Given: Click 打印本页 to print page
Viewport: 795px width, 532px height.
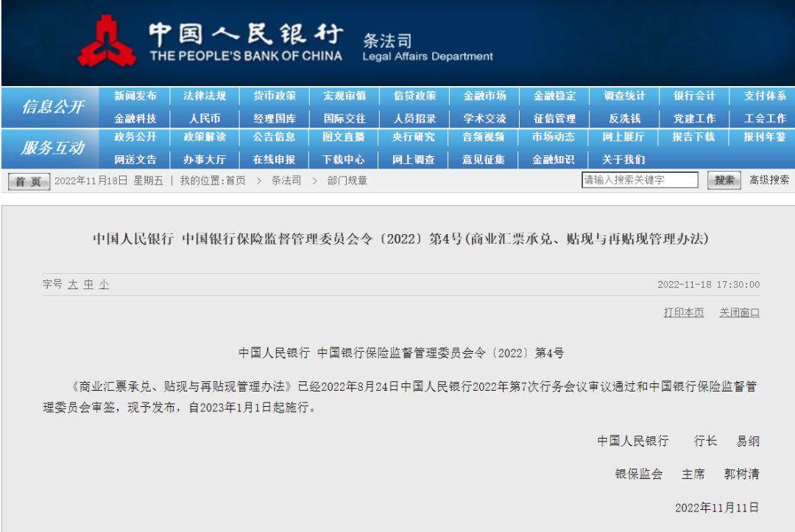Looking at the screenshot, I should coord(684,313).
